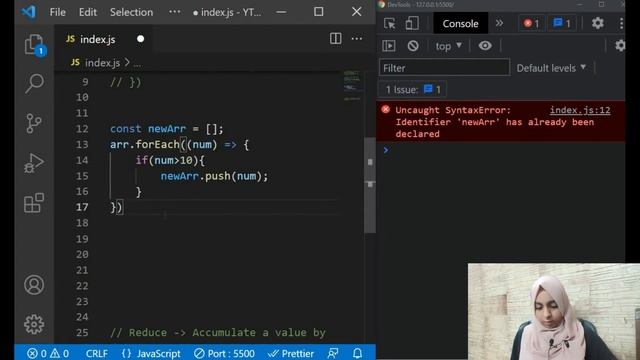Open the feedback icon in status bar
The image size is (640, 360).
[333, 353]
